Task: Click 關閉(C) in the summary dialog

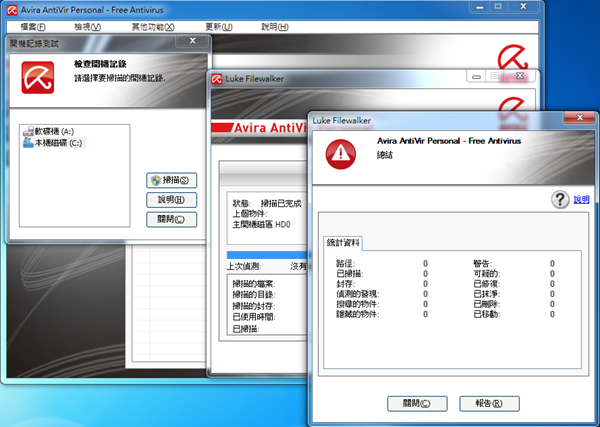Action: pyautogui.click(x=417, y=403)
